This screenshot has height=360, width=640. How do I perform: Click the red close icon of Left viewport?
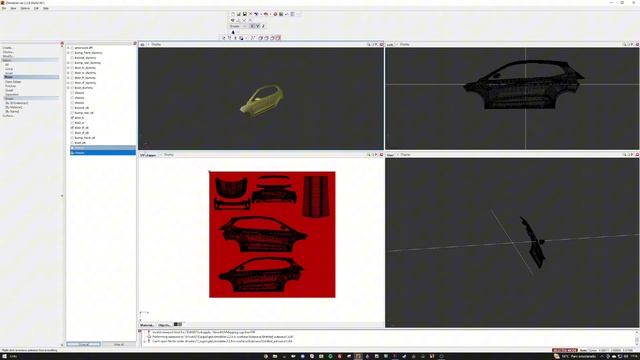[637, 44]
